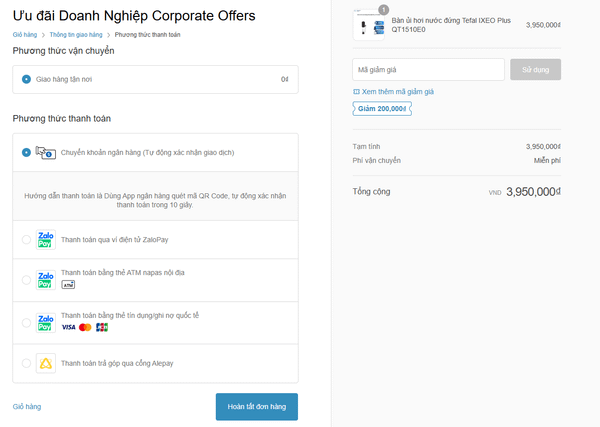Click the Mastercard icon
The image size is (600, 427).
85,327
